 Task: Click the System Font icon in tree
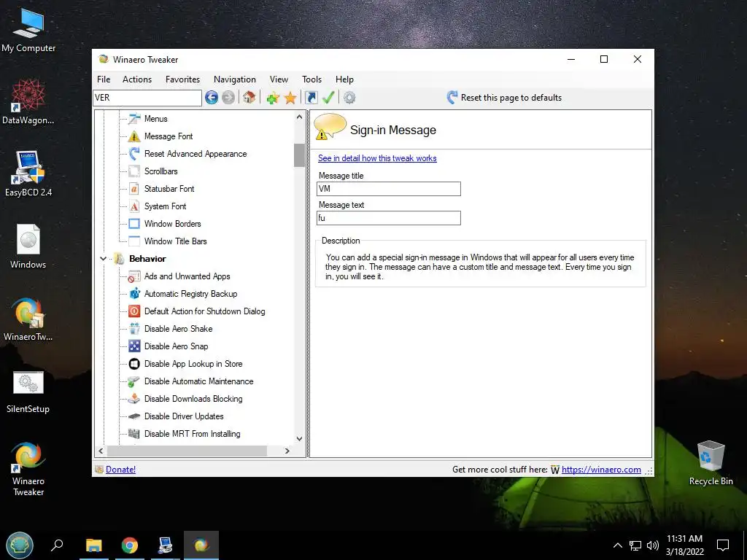click(x=134, y=206)
